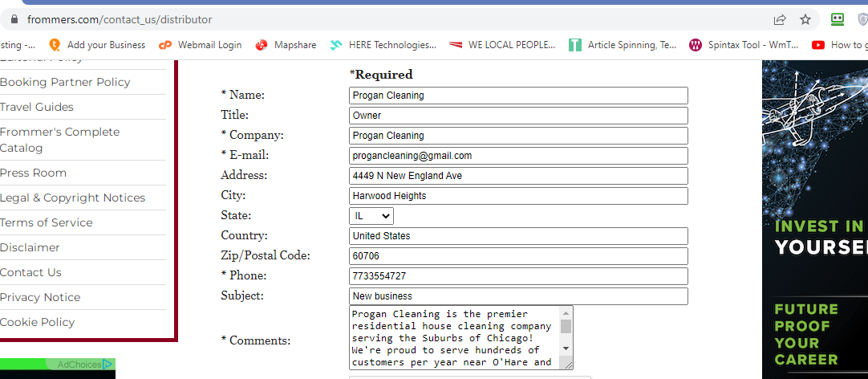Select Press Room in sidebar menu
The height and width of the screenshot is (379, 868).
[x=33, y=173]
